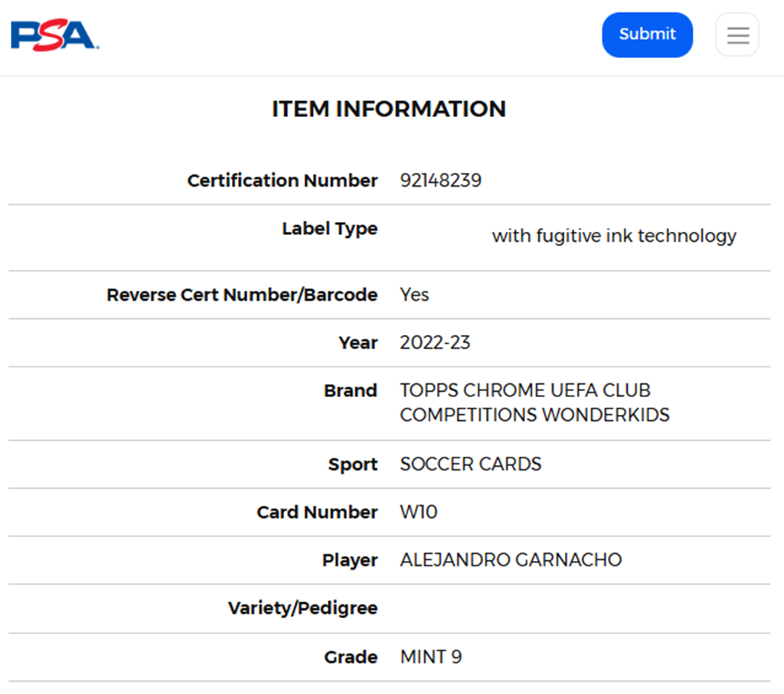Click the Grade field label
The image size is (784, 694).
(x=351, y=657)
